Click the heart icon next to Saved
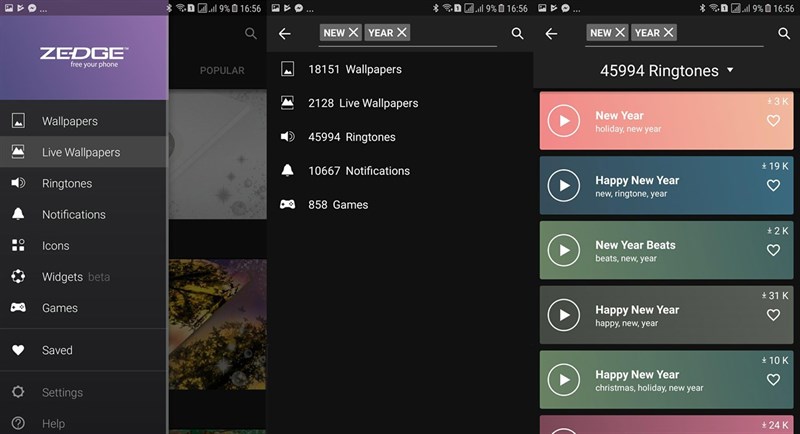The width and height of the screenshot is (800, 434). 18,350
